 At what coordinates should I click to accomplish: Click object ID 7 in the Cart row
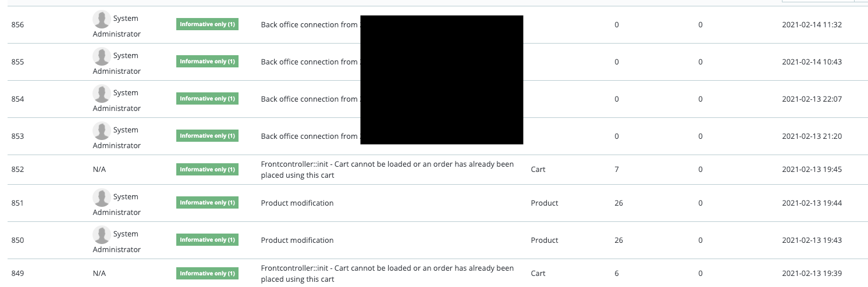pyautogui.click(x=617, y=170)
